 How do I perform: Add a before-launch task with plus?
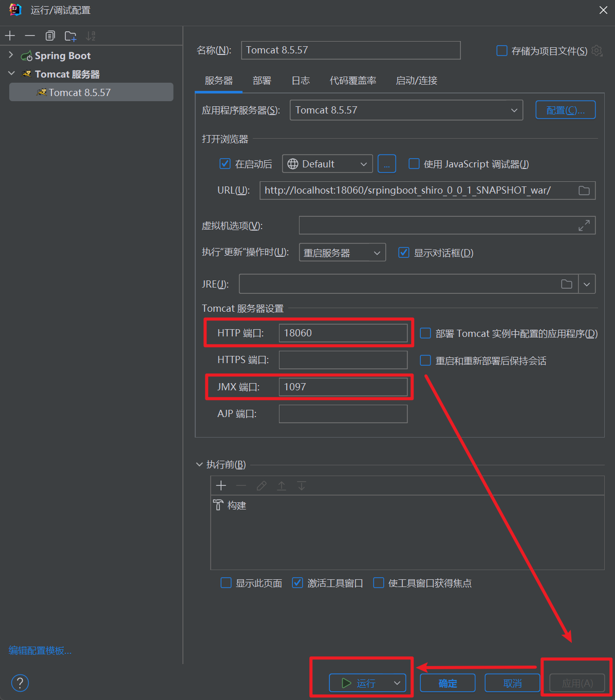pyautogui.click(x=221, y=486)
